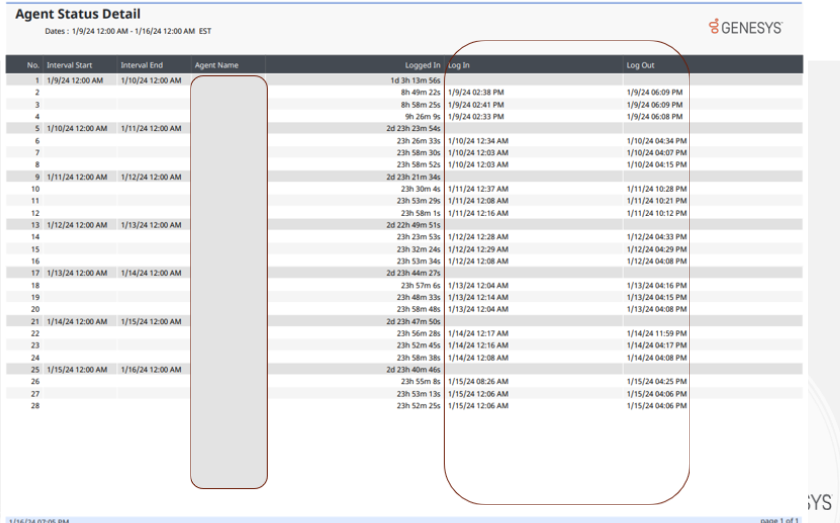The image size is (840, 523).
Task: Select log out time 1/11/24 10:12 PM
Action: (657, 213)
